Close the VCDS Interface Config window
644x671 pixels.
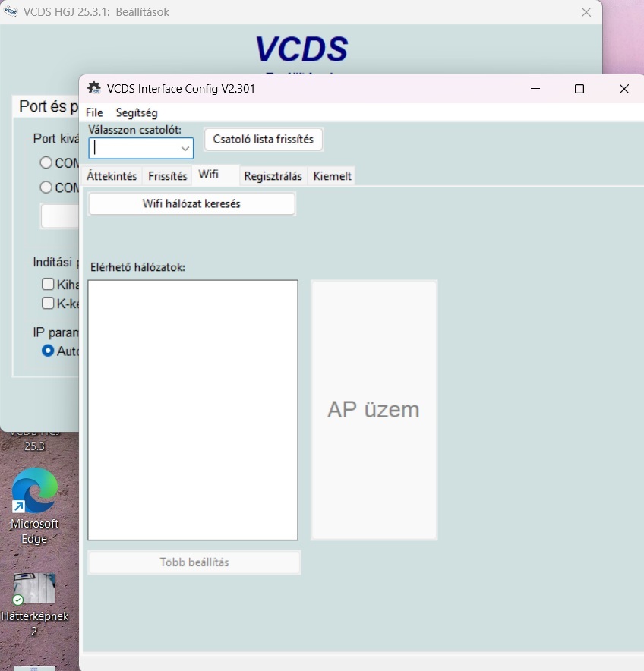coord(624,89)
